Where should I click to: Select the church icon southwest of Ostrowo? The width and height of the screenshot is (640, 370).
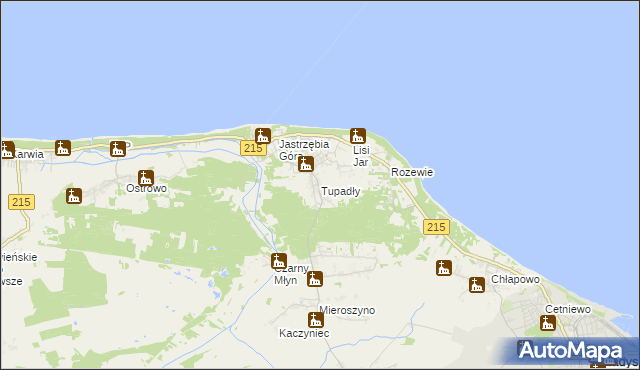pos(74,196)
